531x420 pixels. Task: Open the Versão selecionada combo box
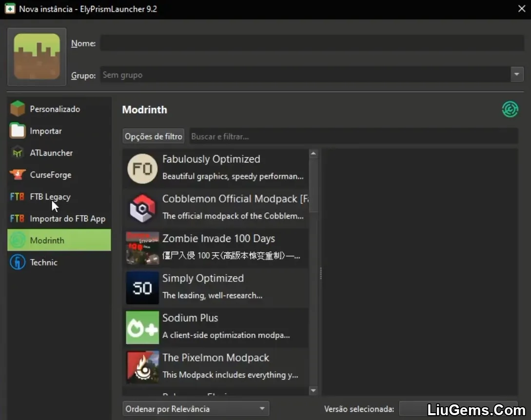(x=458, y=409)
